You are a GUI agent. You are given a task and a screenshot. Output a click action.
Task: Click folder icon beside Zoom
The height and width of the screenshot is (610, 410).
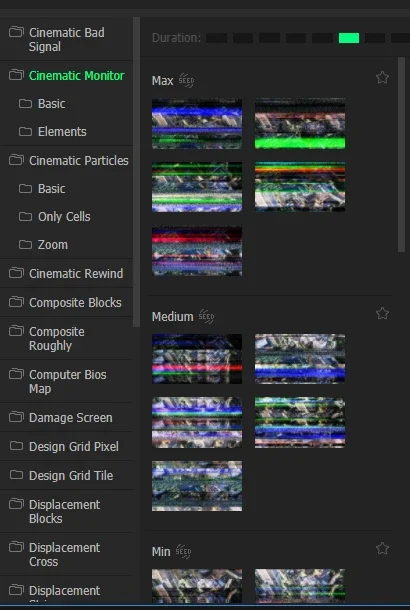(25, 244)
